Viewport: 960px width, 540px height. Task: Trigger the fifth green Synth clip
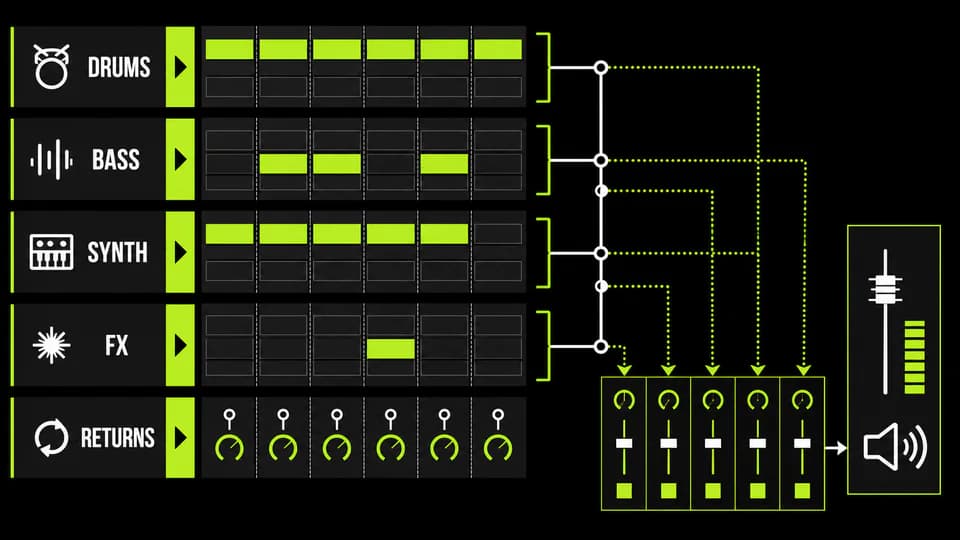[x=444, y=234]
